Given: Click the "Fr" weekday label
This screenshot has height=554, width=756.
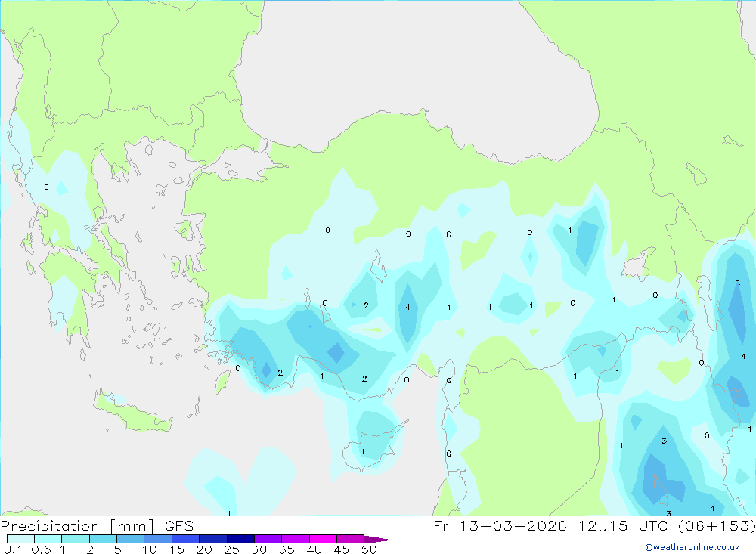Looking at the screenshot, I should tap(441, 525).
